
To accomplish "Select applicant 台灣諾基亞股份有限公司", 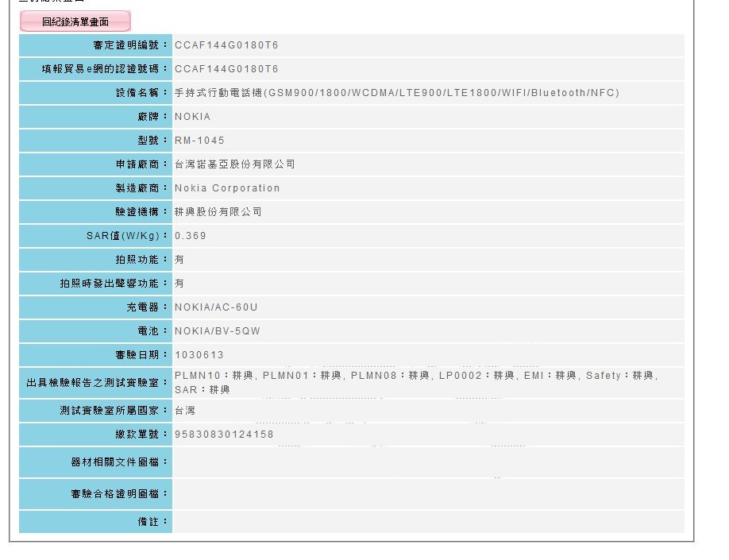I will pos(235,164).
